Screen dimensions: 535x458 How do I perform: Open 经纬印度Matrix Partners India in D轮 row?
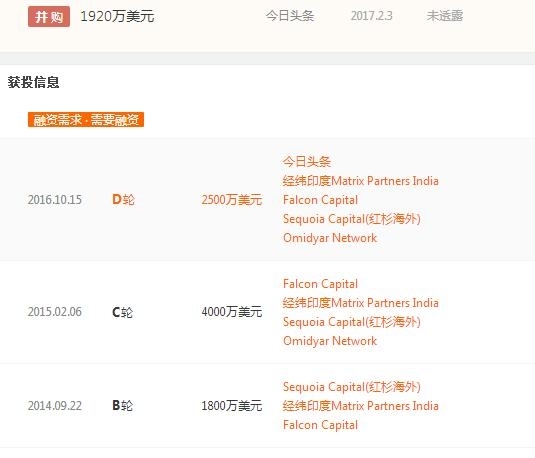pos(361,181)
